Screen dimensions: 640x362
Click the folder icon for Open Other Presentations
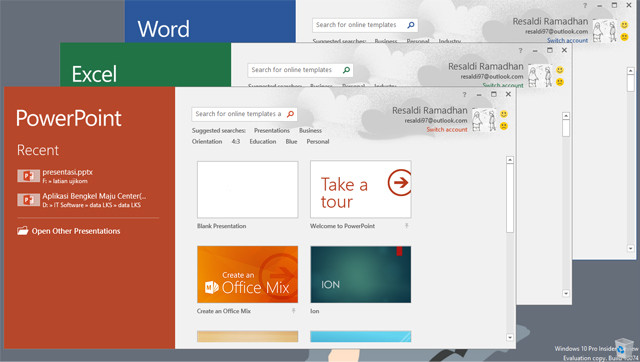23,231
